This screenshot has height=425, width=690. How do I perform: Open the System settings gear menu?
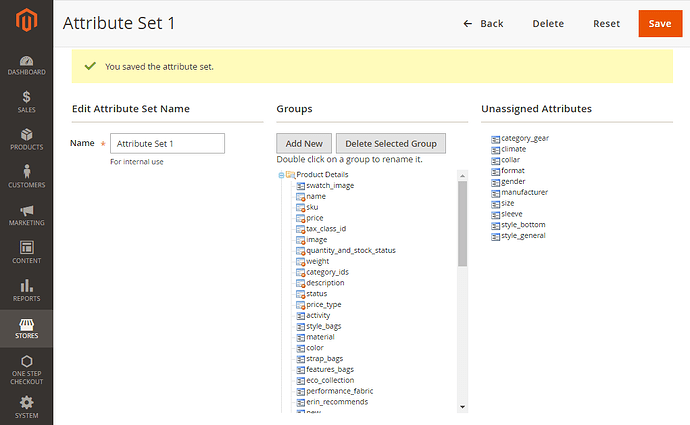click(26, 406)
